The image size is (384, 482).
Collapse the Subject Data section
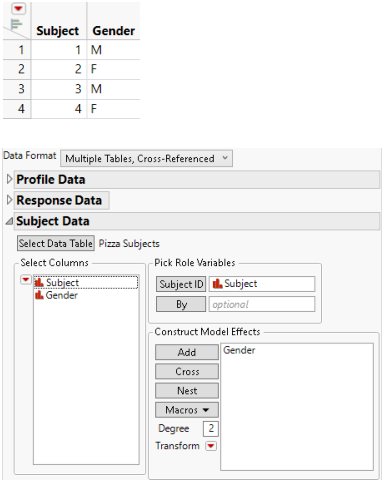(x=9, y=221)
